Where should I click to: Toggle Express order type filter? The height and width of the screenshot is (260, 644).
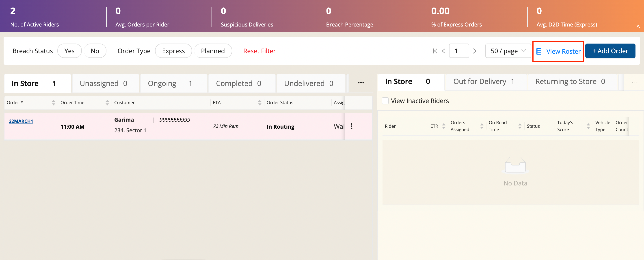point(173,51)
